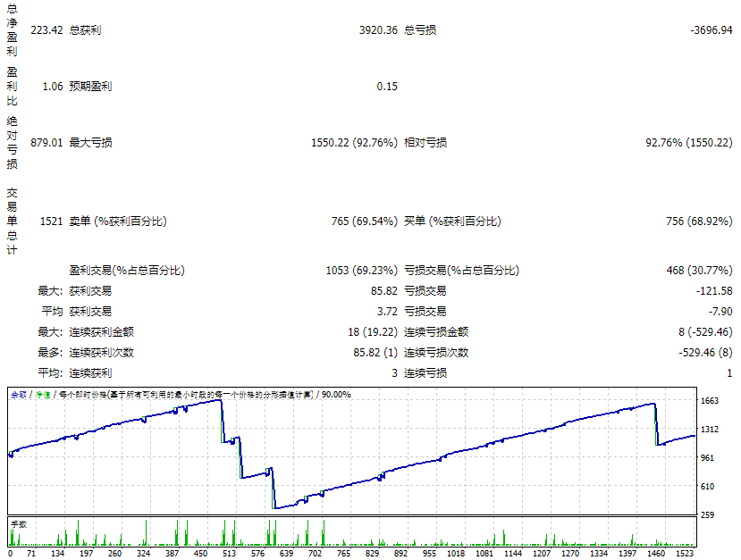This screenshot has width=741, height=560.
Task: Select the 卖单 (%获利百分比) label
Action: [118, 221]
